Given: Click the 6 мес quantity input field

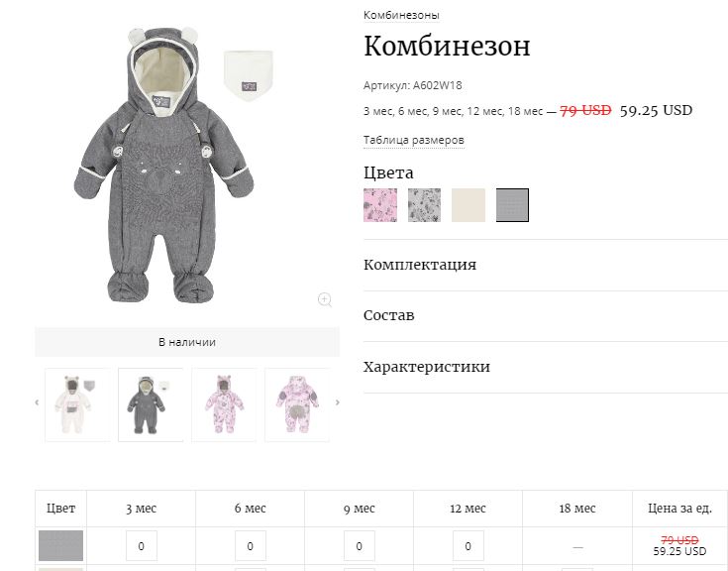Looking at the screenshot, I should (x=250, y=545).
